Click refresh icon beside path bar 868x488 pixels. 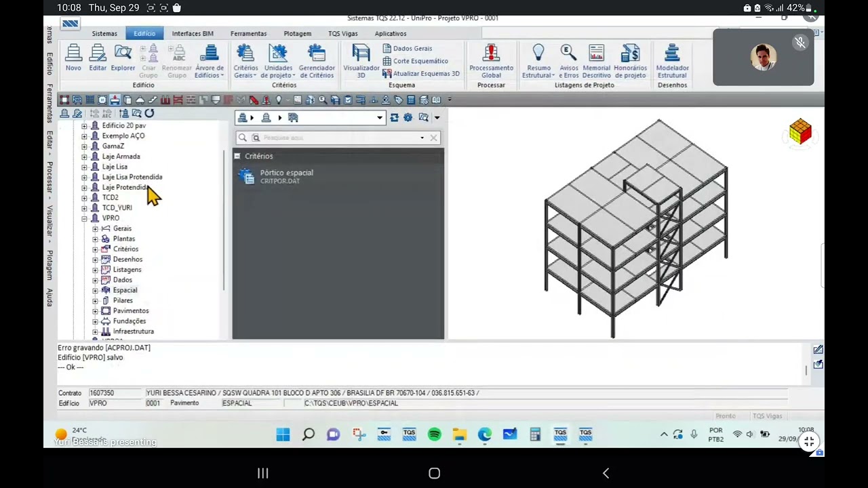point(394,118)
